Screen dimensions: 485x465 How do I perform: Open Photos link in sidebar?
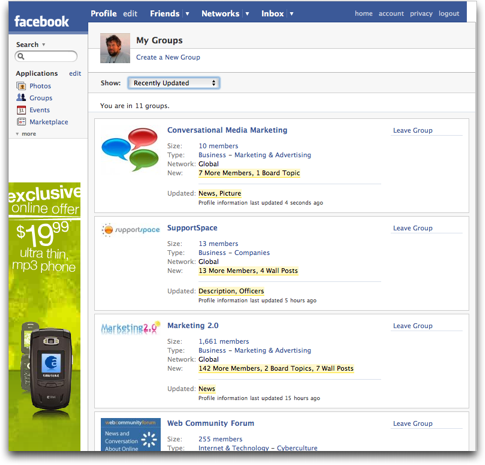(40, 86)
